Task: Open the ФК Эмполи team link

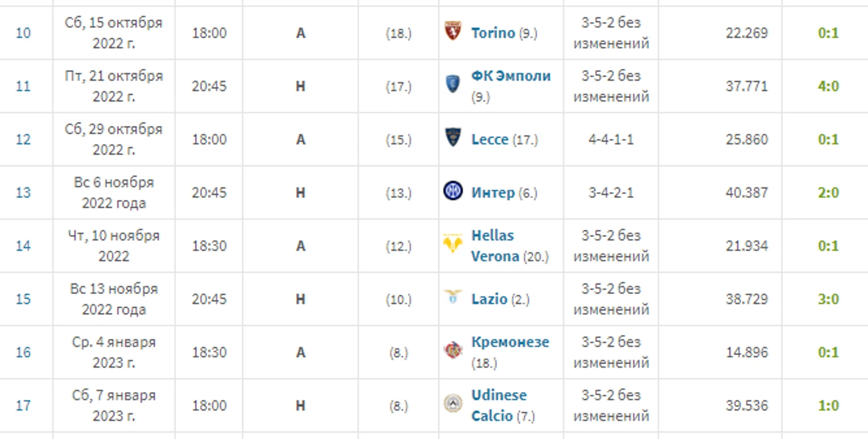Action: click(511, 76)
